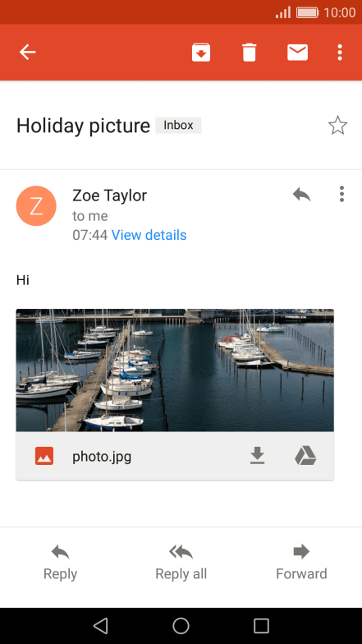Forward this email
Viewport: 362px width, 644px height.
302,562
